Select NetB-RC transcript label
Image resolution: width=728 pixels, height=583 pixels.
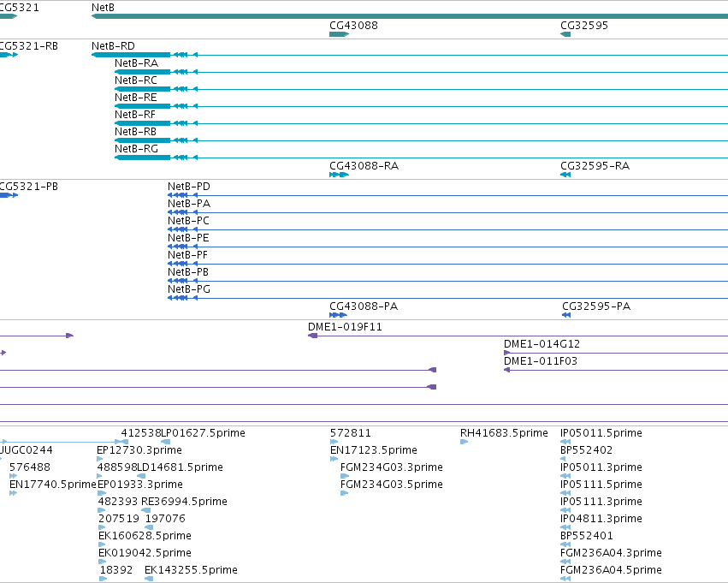point(136,80)
